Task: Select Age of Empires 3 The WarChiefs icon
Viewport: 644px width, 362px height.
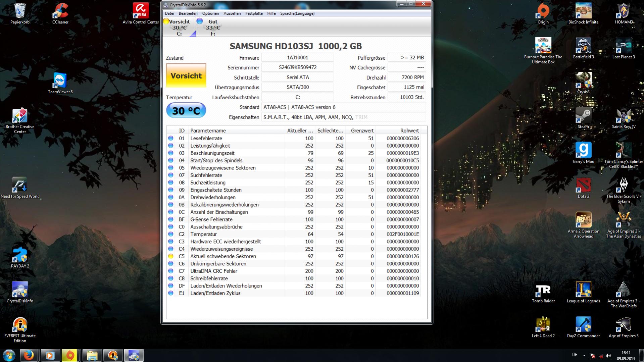Action: (x=624, y=295)
